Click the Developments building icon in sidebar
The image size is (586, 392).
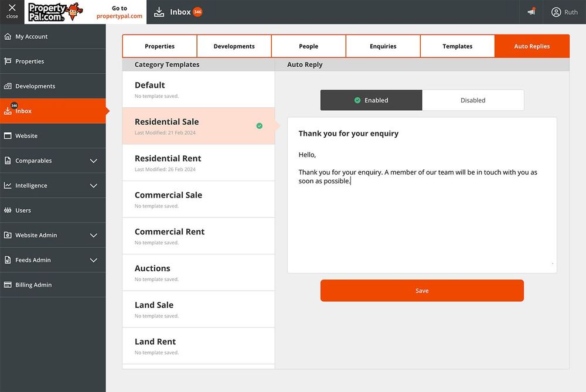click(x=8, y=86)
